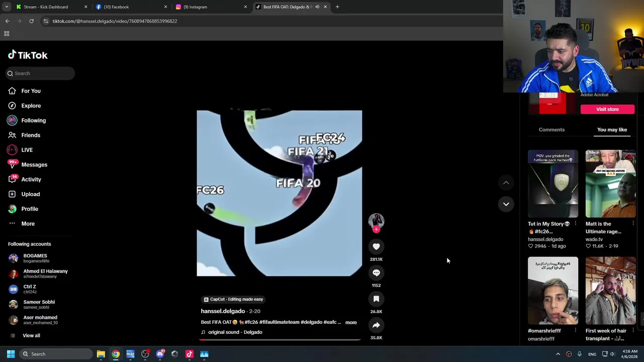Screen dimensions: 644x362
Task: Open options for 'Matt is the Ultimate rage'
Action: [x=633, y=224]
